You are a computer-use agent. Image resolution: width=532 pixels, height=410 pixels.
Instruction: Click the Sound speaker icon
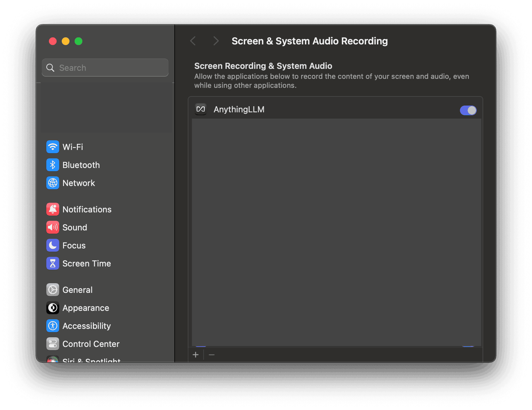click(x=53, y=228)
